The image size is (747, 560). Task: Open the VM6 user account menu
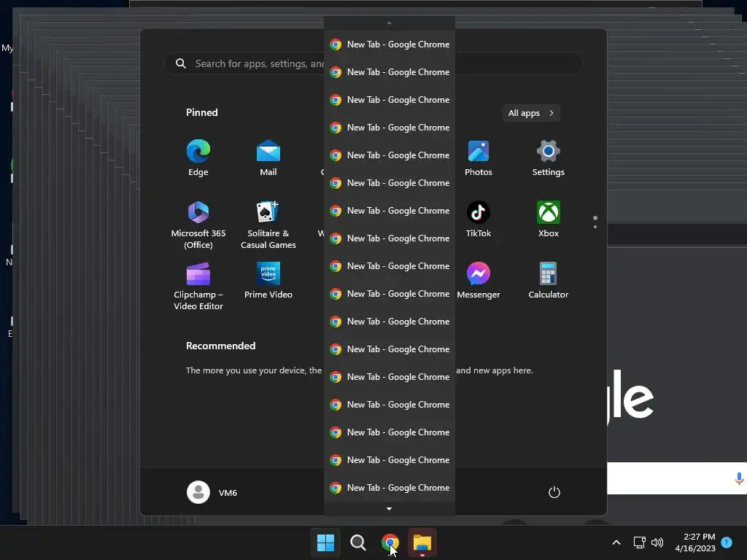212,492
